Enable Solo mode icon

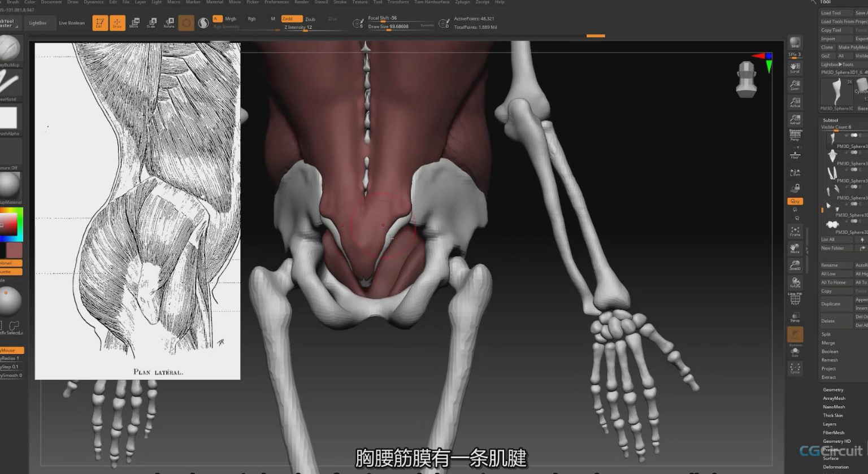(795, 351)
